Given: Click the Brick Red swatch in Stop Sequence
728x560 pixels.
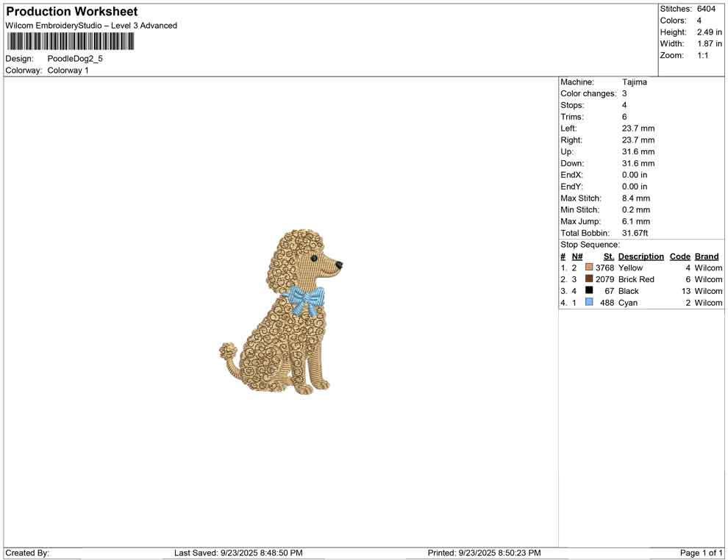Looking at the screenshot, I should pos(588,279).
